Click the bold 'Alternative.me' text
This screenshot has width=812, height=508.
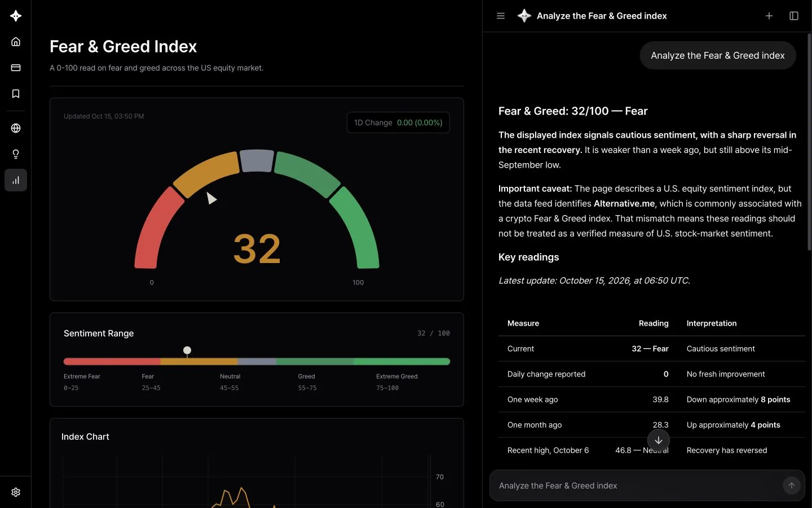624,204
